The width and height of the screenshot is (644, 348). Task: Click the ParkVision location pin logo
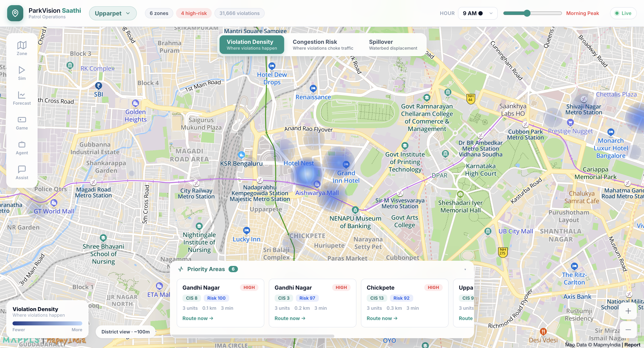pyautogui.click(x=15, y=13)
